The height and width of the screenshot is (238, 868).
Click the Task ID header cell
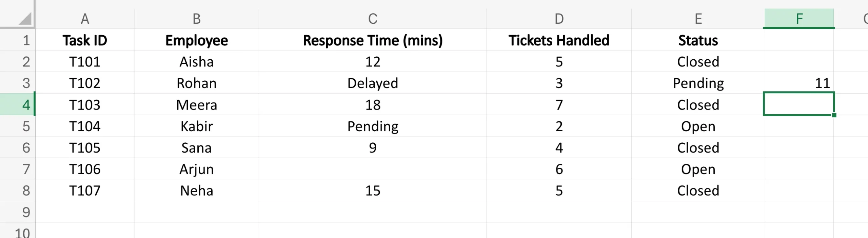coord(85,40)
